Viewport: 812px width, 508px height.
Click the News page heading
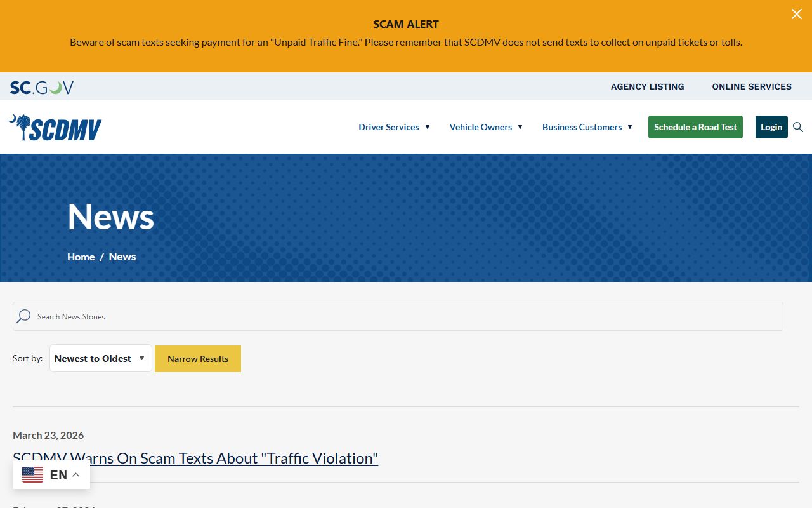click(111, 217)
